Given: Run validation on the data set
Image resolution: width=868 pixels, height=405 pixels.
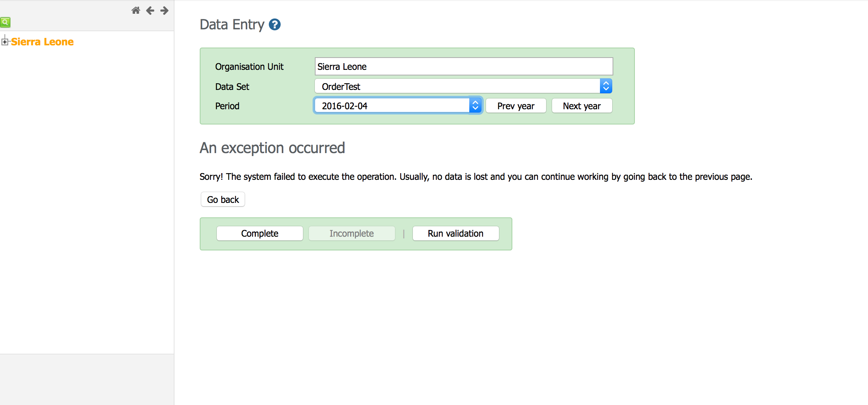Looking at the screenshot, I should tap(456, 233).
